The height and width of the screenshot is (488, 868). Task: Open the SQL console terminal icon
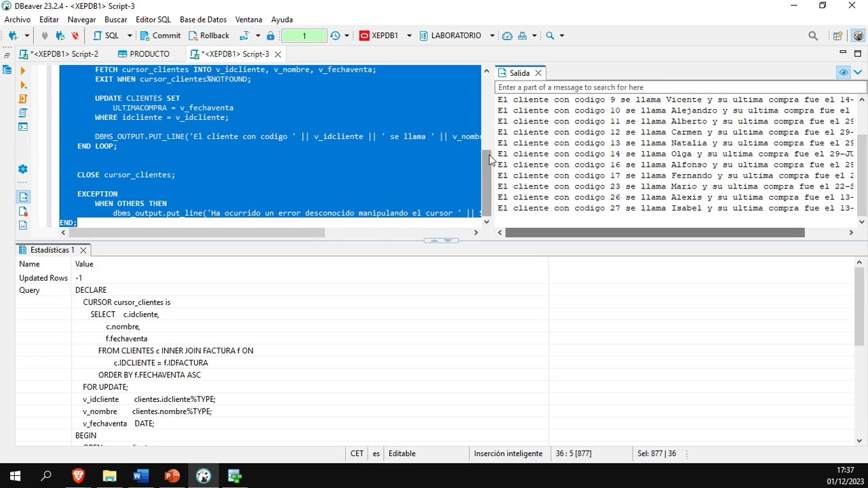coord(23,127)
